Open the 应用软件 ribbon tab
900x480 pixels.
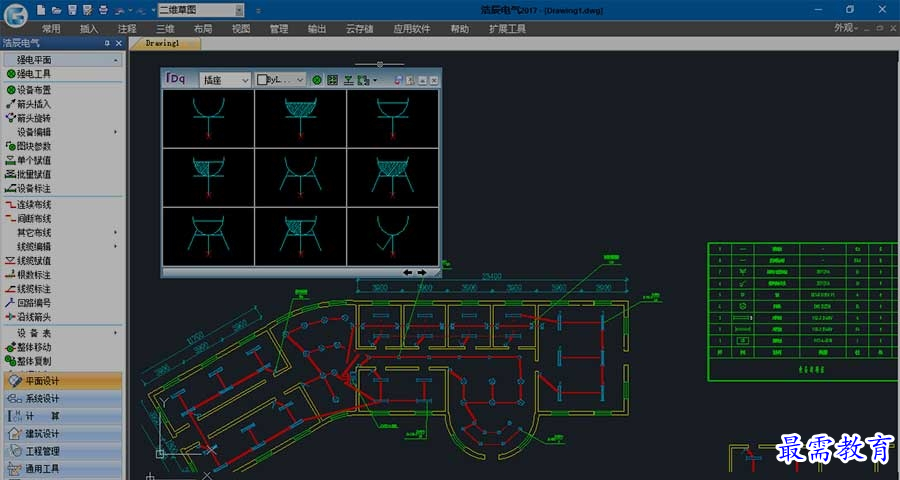tap(412, 29)
